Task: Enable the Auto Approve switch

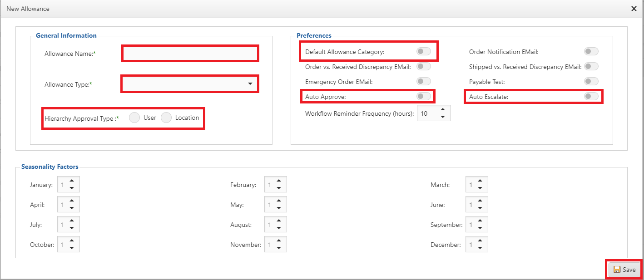Action: 423,96
